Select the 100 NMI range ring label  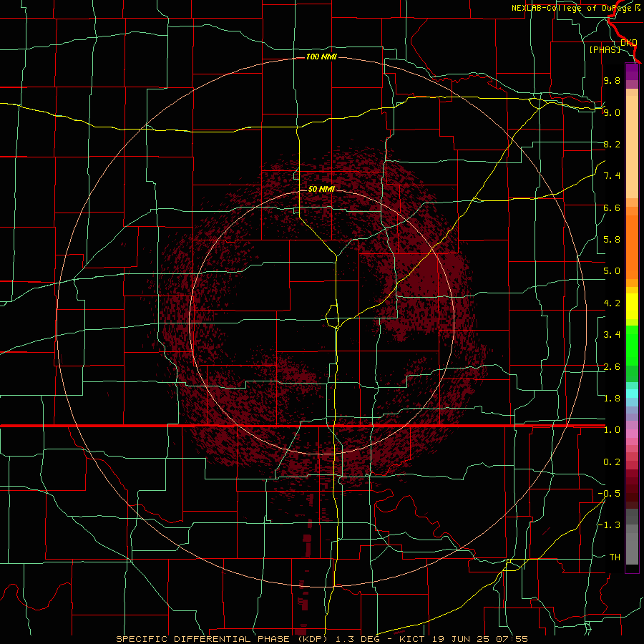pos(321,57)
